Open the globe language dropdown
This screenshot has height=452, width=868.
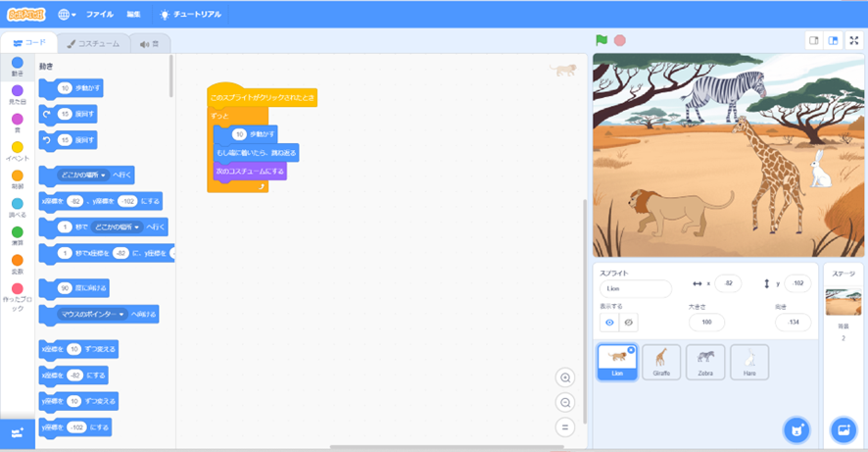click(x=67, y=15)
